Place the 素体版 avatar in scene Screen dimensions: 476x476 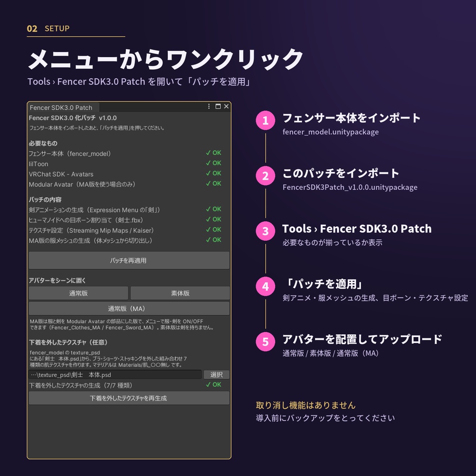pyautogui.click(x=180, y=293)
